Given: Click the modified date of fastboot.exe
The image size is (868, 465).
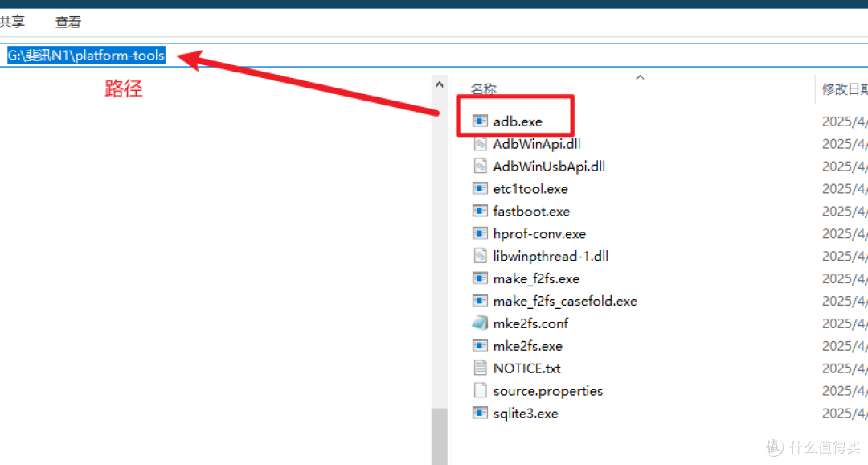Looking at the screenshot, I should click(x=845, y=211).
